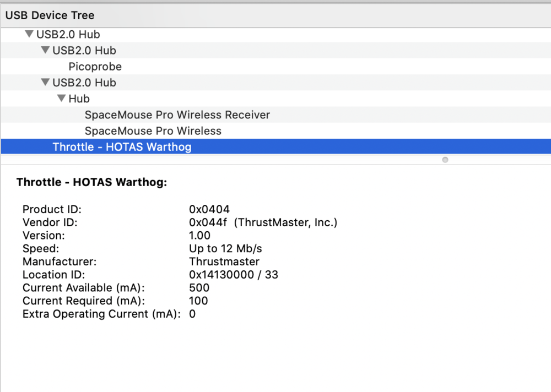Click the split pane divider handle dot
Image resolution: width=551 pixels, height=392 pixels.
[445, 160]
